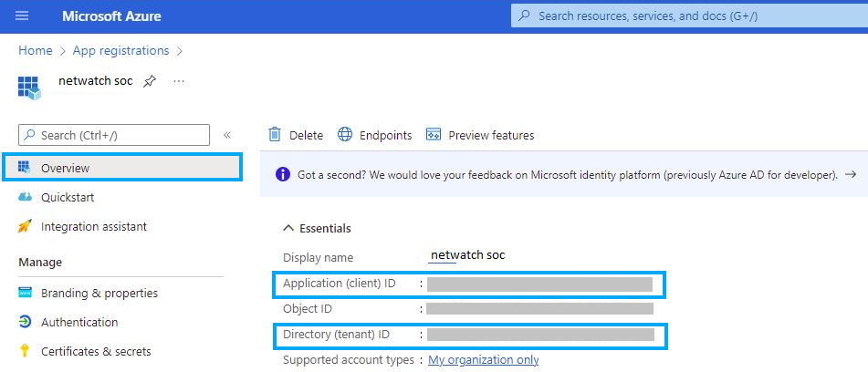Viewport: 868px width, 372px height.
Task: Click the Directory (tenant) ID value
Action: click(x=540, y=335)
